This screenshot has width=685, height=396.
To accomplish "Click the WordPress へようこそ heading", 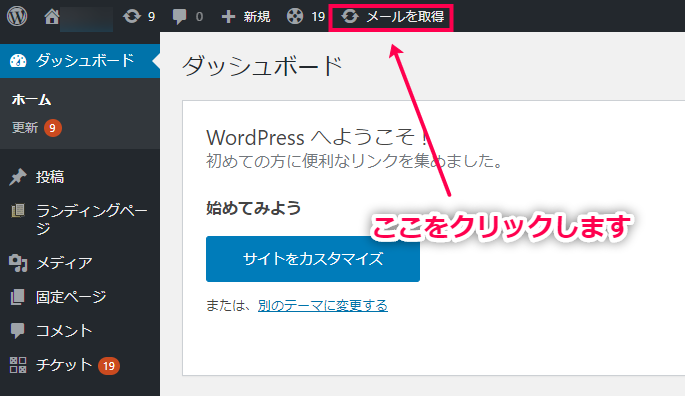I will tap(317, 137).
